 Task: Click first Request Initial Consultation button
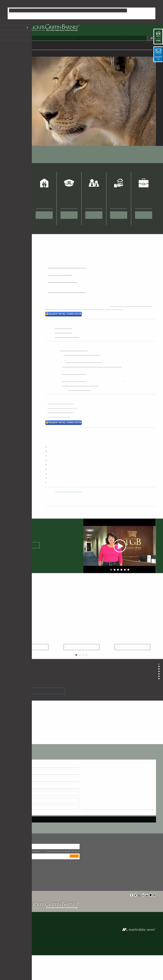coord(63,314)
